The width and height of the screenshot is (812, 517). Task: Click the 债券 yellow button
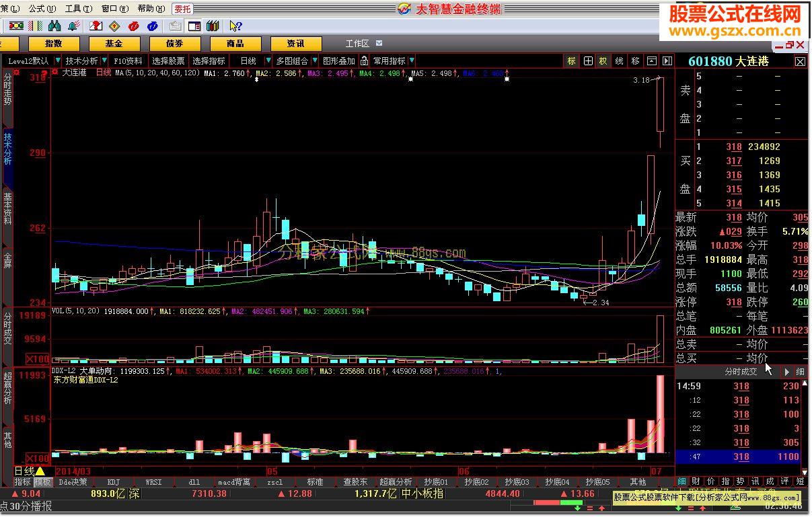coord(175,44)
